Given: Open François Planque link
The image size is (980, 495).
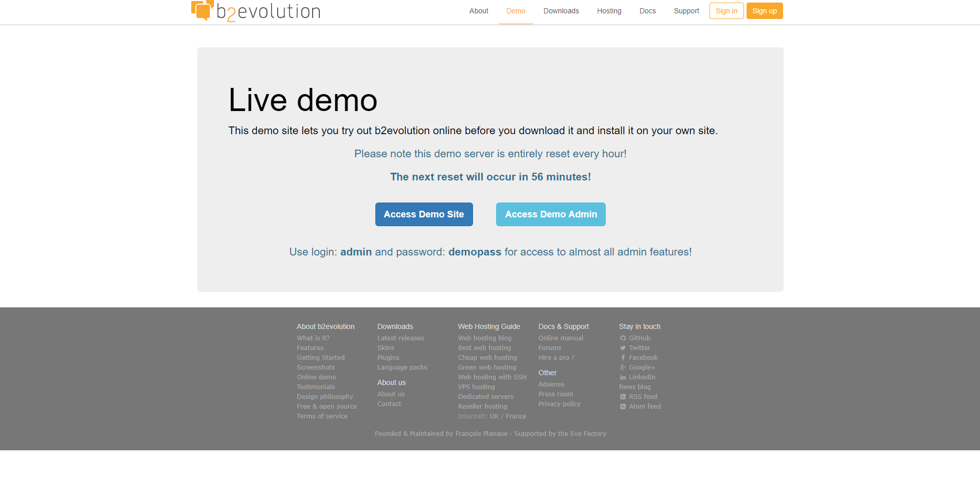Looking at the screenshot, I should [x=481, y=434].
